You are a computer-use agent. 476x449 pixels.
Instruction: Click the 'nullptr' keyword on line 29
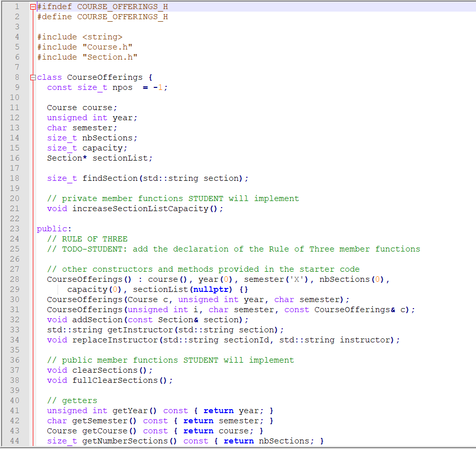(x=210, y=289)
